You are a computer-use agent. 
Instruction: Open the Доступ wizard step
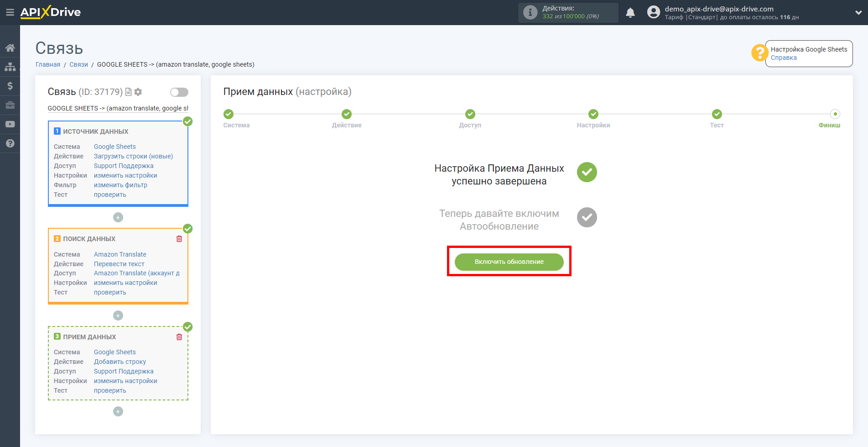470,114
